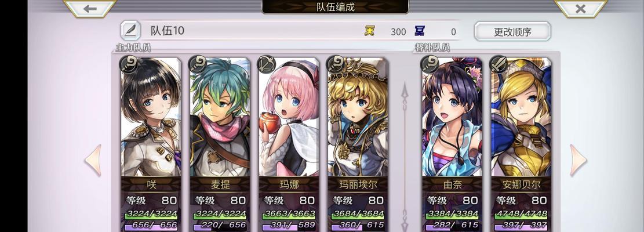Click staff weapon icon on 由奈's card
This screenshot has width=644, height=232.
(x=430, y=64)
